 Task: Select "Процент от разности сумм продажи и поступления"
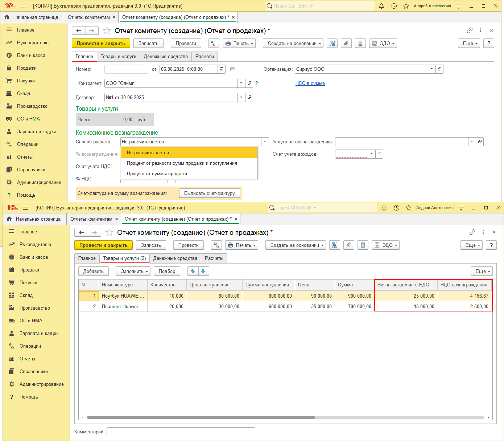(182, 163)
